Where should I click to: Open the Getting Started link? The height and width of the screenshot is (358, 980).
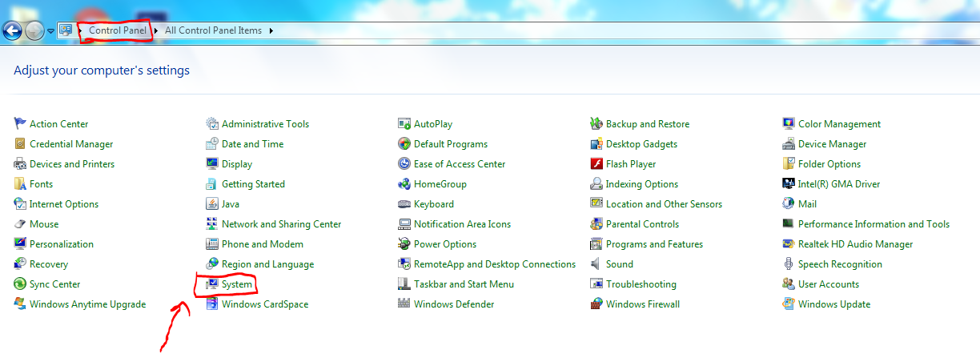(x=253, y=184)
